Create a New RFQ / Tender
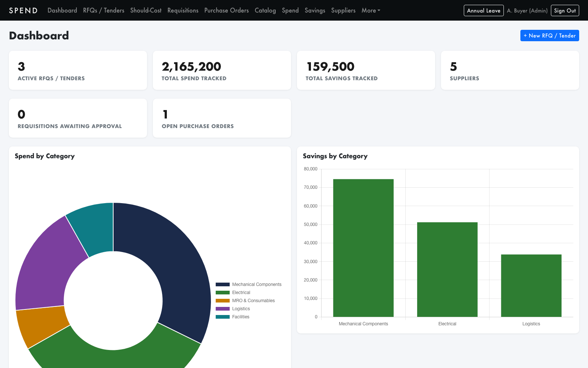Image resolution: width=588 pixels, height=368 pixels. click(x=549, y=35)
